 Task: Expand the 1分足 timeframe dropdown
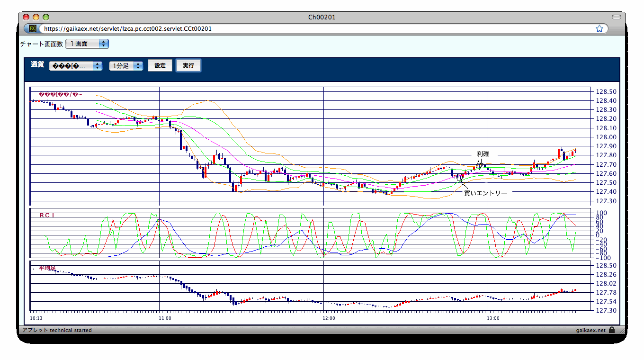click(x=126, y=66)
